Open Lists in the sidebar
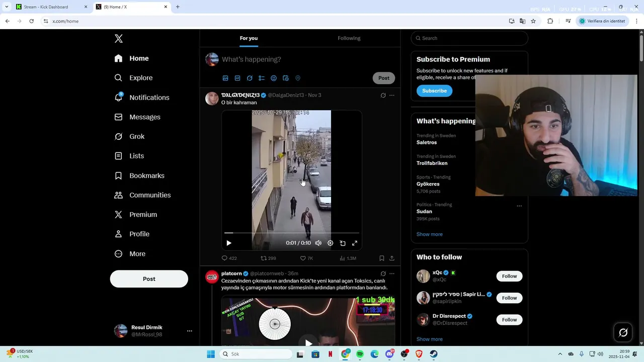Viewport: 644px width, 362px height. coord(129,156)
